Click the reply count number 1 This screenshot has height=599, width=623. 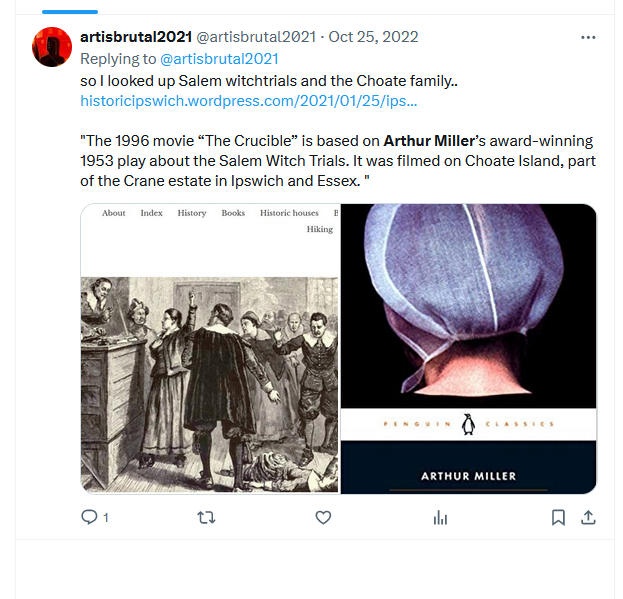tap(106, 518)
